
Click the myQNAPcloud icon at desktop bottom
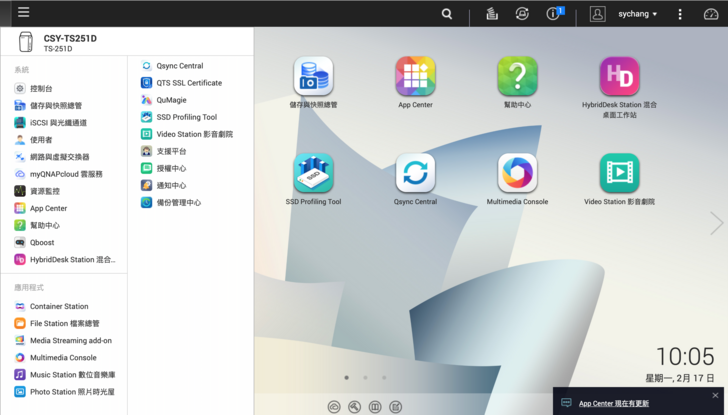point(334,407)
